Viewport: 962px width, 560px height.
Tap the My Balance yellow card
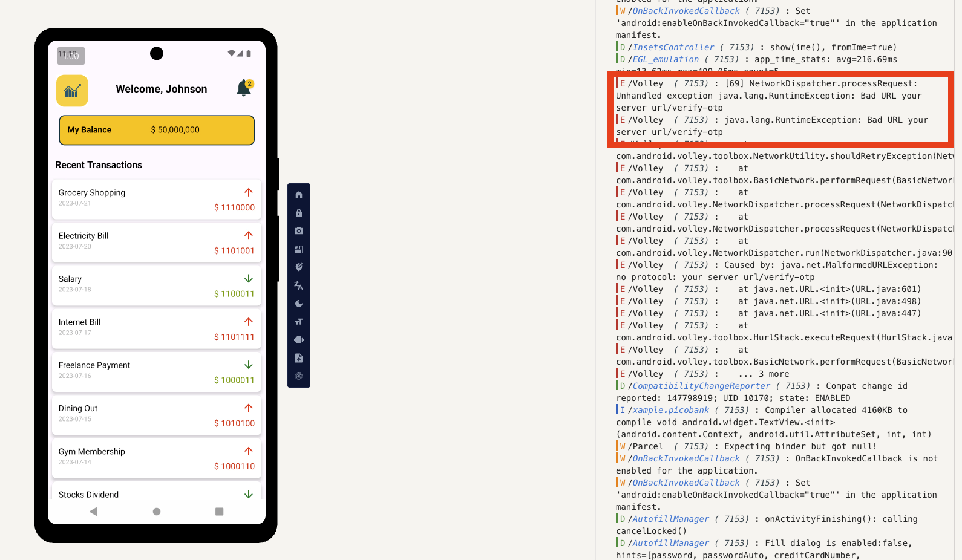(x=157, y=130)
